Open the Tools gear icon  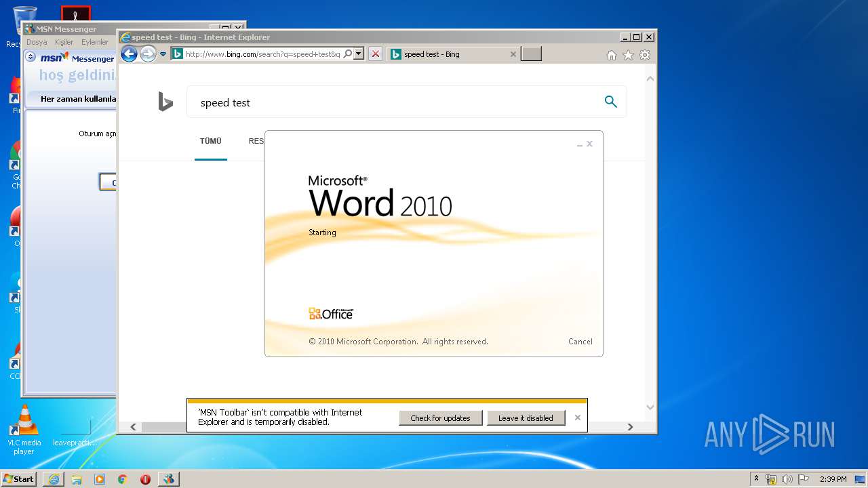point(645,55)
